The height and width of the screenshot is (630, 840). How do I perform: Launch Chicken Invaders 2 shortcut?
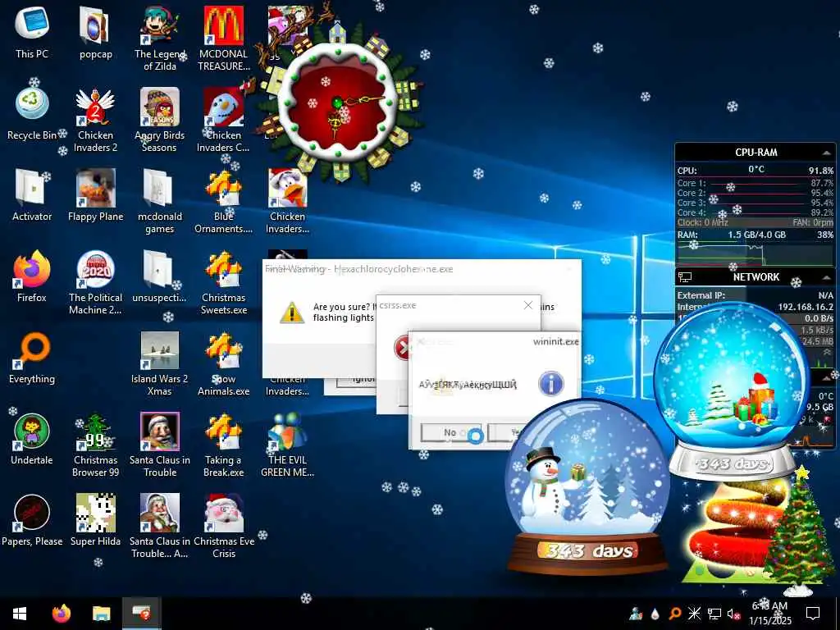(x=95, y=120)
